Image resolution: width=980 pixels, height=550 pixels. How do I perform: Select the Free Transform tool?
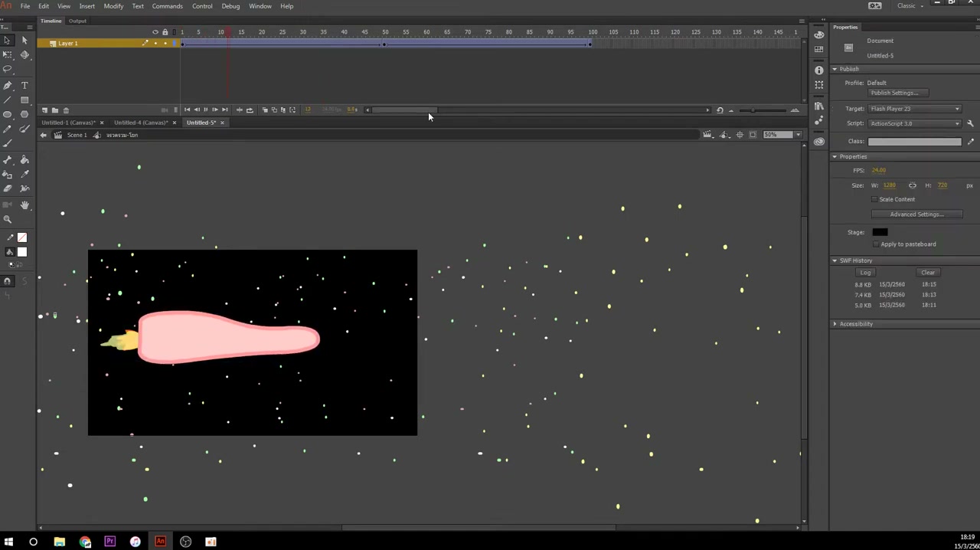(x=8, y=54)
